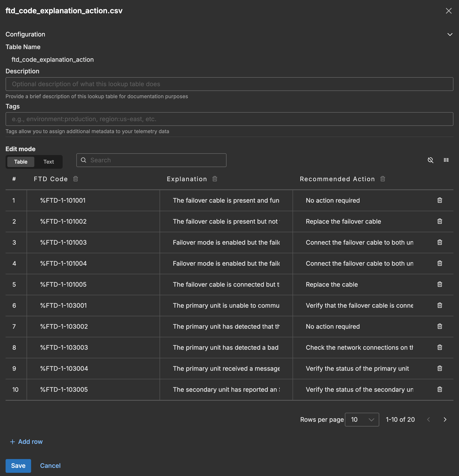The height and width of the screenshot is (476, 459).
Task: Open the column layout icon
Action: (446, 160)
